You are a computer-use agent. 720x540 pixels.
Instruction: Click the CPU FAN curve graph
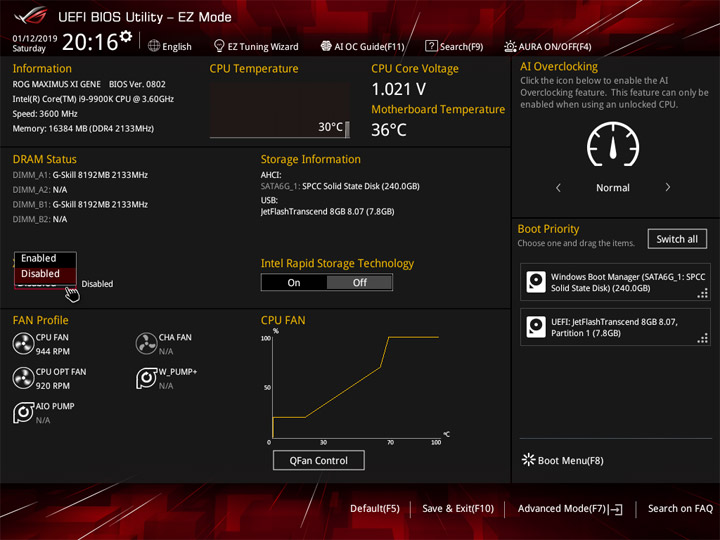(x=356, y=387)
